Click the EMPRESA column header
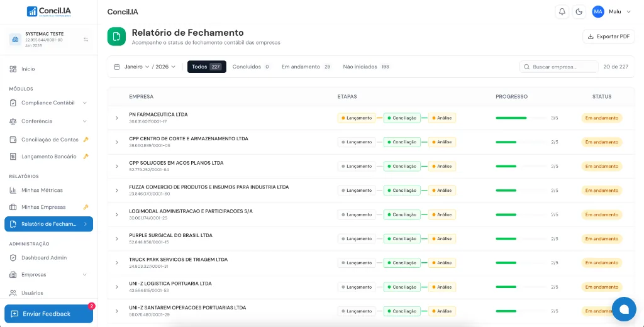This screenshot has width=644, height=327. point(141,97)
